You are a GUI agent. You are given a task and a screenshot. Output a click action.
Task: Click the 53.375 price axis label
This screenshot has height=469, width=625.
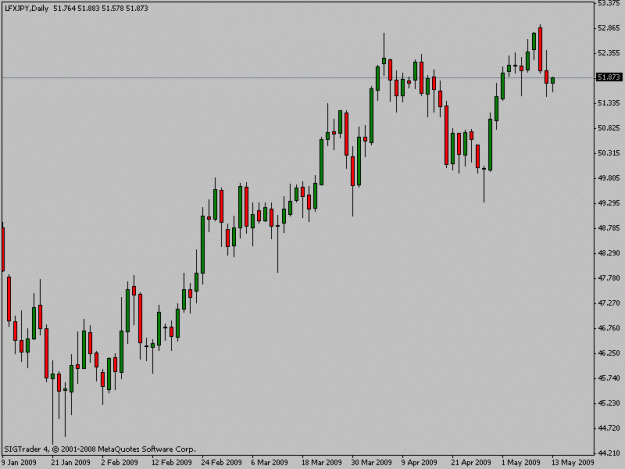click(x=609, y=3)
